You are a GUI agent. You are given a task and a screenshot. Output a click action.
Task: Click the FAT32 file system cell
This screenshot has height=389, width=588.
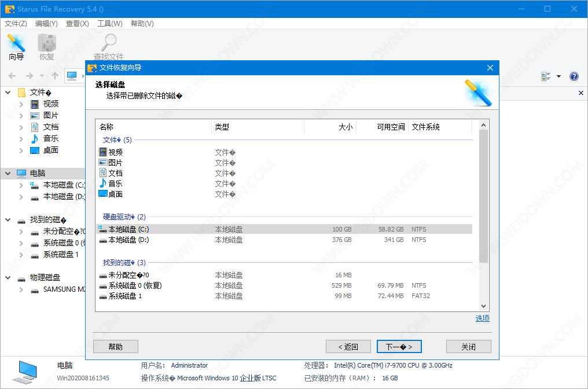point(421,296)
